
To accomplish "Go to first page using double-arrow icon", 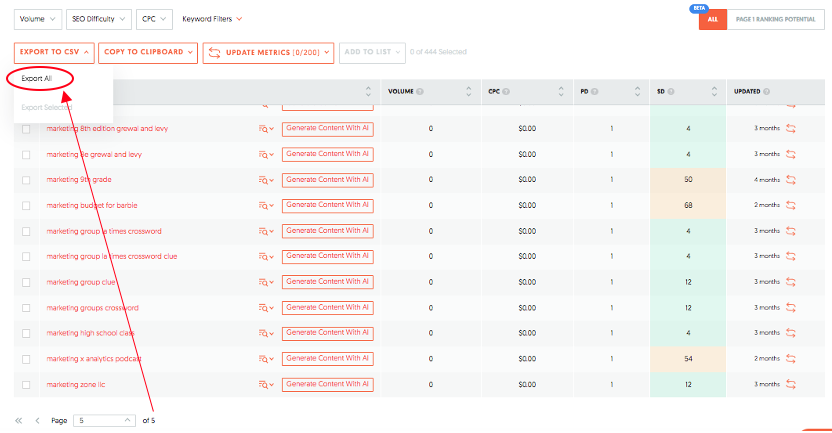I will coord(19,421).
